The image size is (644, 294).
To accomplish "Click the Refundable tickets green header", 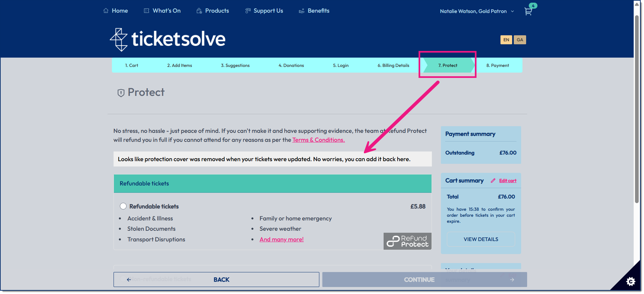I will [273, 183].
